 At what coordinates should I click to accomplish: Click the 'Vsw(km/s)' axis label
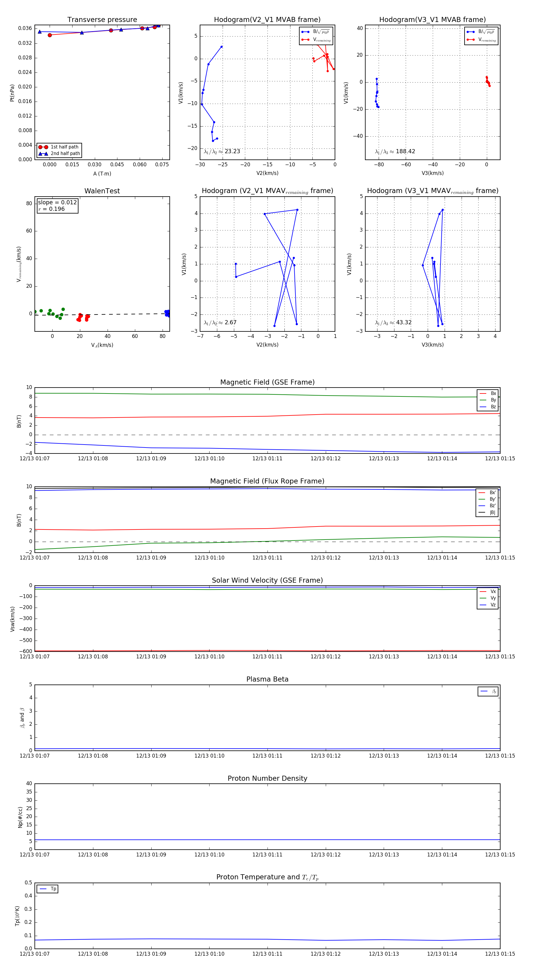12,619
